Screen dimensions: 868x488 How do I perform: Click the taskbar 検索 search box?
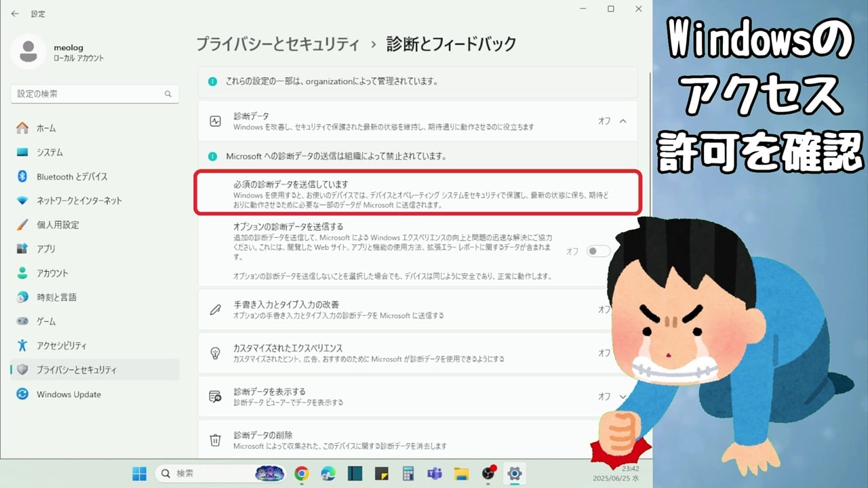coord(221,473)
